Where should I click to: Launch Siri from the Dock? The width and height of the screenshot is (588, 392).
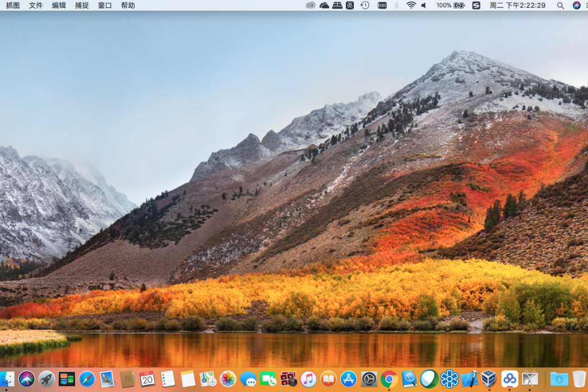coord(26,379)
